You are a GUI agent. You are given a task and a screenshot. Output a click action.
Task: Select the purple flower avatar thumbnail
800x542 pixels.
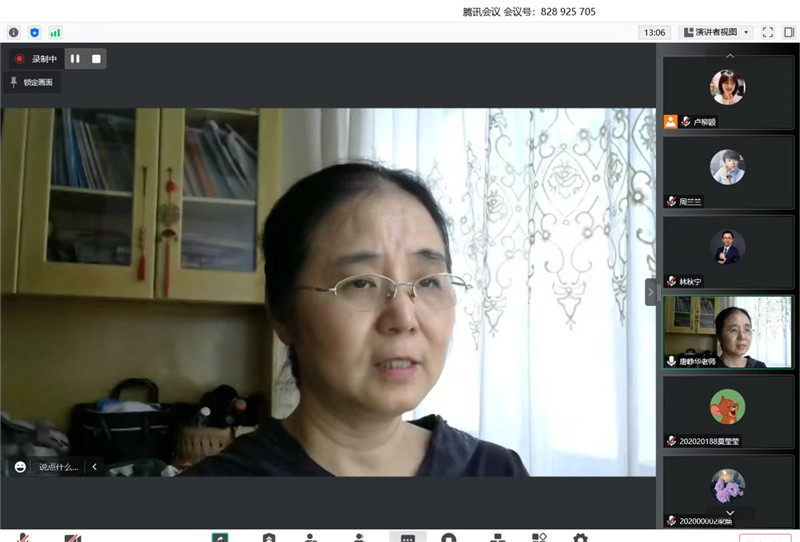click(x=728, y=486)
